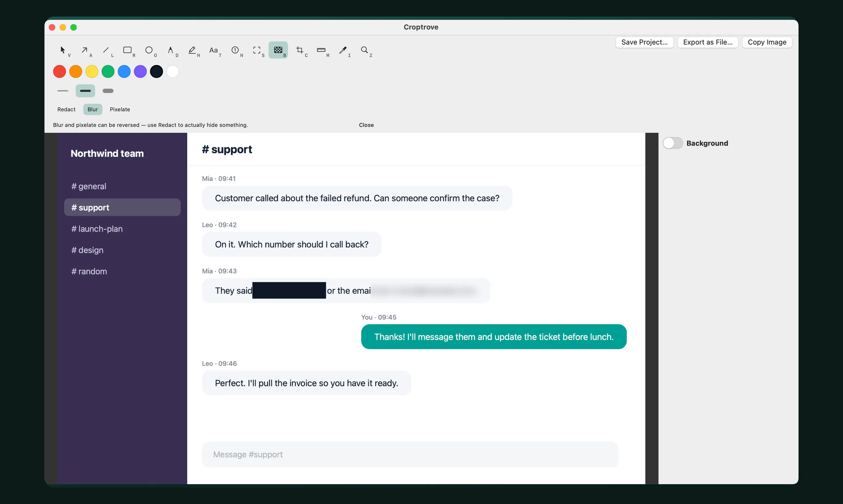Select the pointer (V) selection tool
Image resolution: width=843 pixels, height=504 pixels.
(63, 50)
